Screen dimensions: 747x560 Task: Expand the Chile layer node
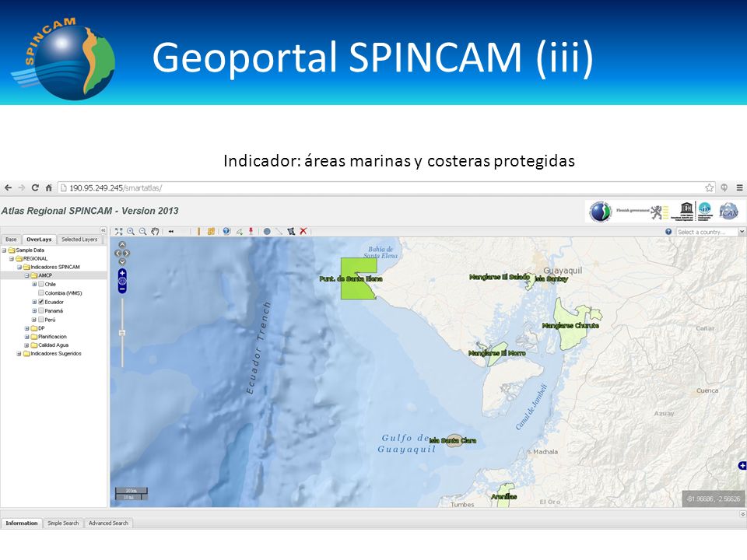pos(34,285)
